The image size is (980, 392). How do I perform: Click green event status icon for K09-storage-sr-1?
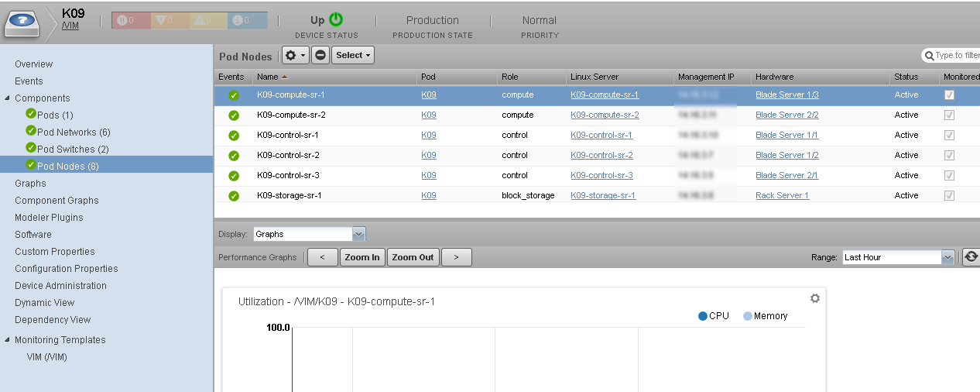coord(233,196)
